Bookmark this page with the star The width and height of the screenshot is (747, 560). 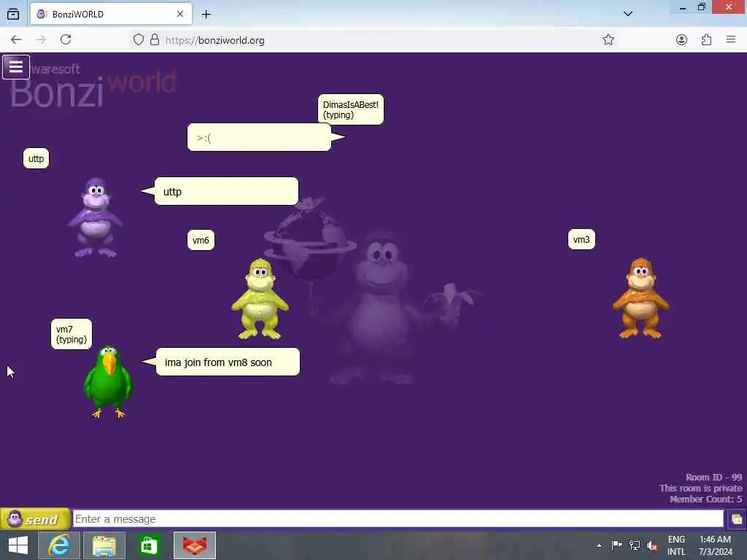coord(608,40)
